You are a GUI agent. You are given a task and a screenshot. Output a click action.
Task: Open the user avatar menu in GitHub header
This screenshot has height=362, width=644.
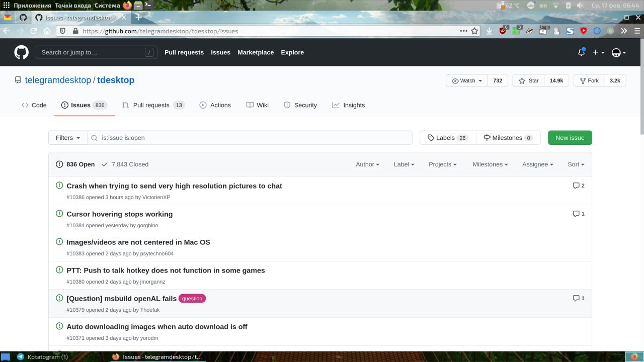coord(618,52)
